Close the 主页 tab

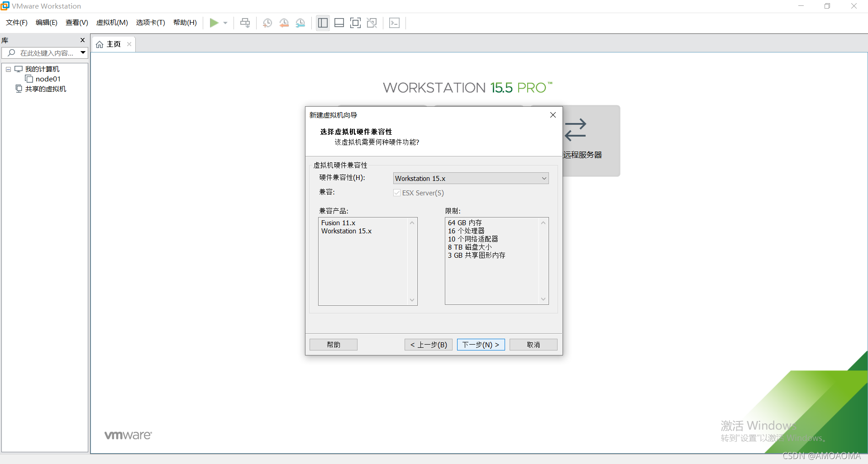[x=129, y=44]
